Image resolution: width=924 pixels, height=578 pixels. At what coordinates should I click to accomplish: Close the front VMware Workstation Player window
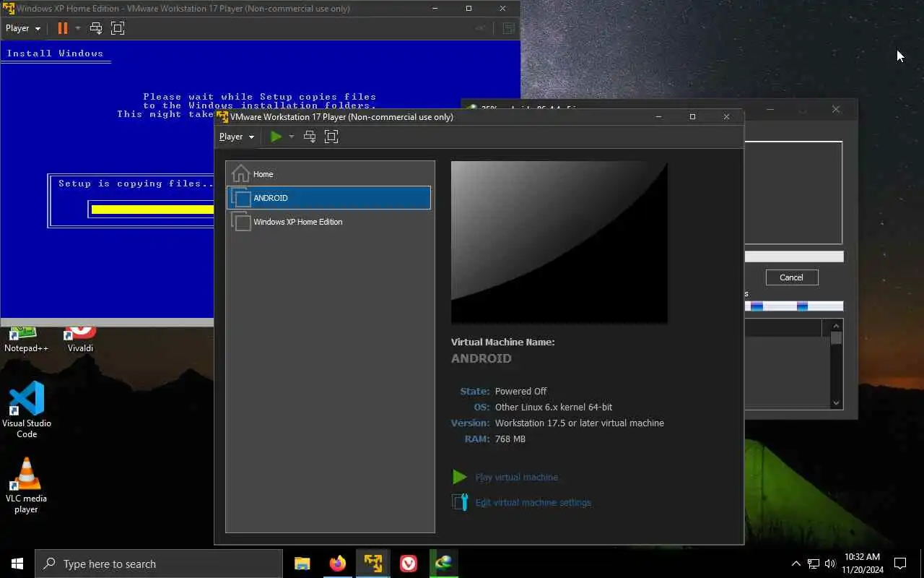click(726, 116)
